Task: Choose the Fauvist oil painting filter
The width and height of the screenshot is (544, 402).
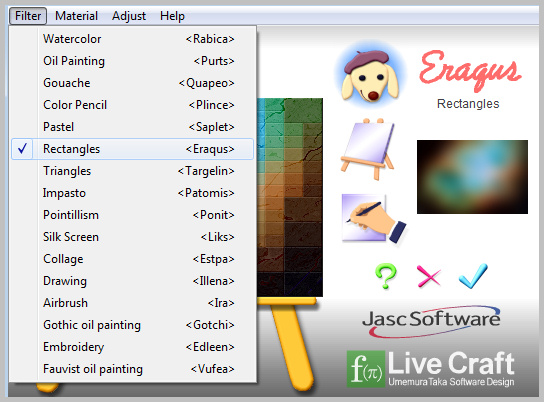Action: tap(133, 369)
